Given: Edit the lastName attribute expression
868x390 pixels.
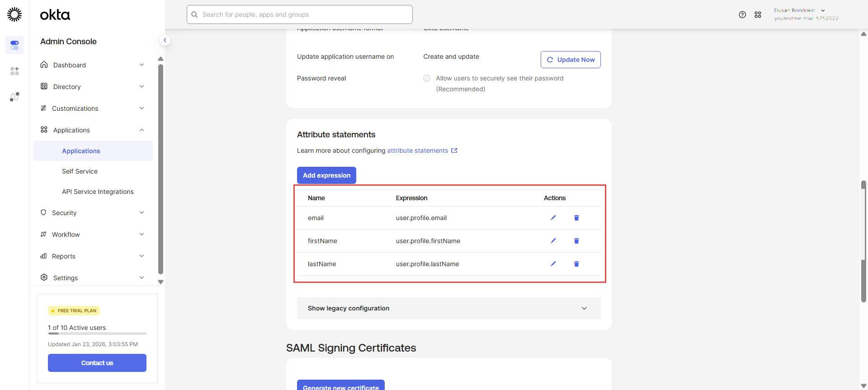Looking at the screenshot, I should tap(553, 264).
